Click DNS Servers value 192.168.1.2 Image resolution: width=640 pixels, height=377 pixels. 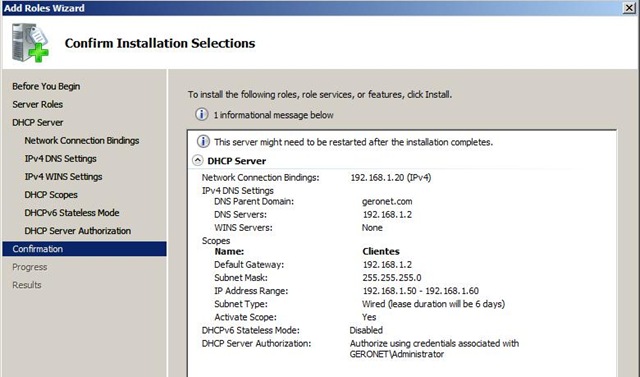point(387,214)
